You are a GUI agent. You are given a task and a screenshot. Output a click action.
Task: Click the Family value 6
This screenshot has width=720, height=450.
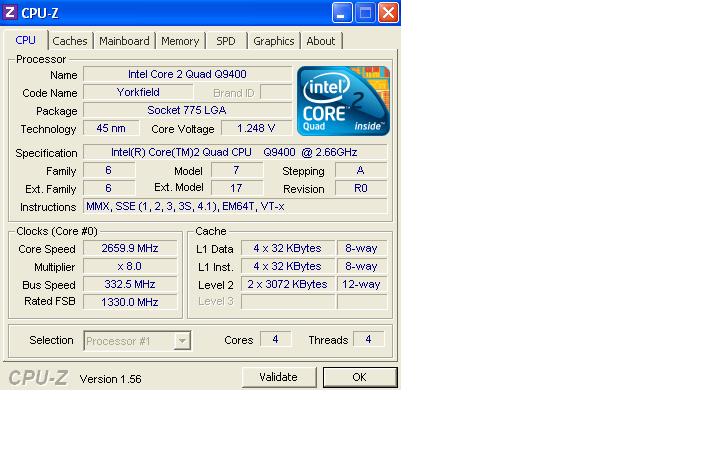click(109, 170)
